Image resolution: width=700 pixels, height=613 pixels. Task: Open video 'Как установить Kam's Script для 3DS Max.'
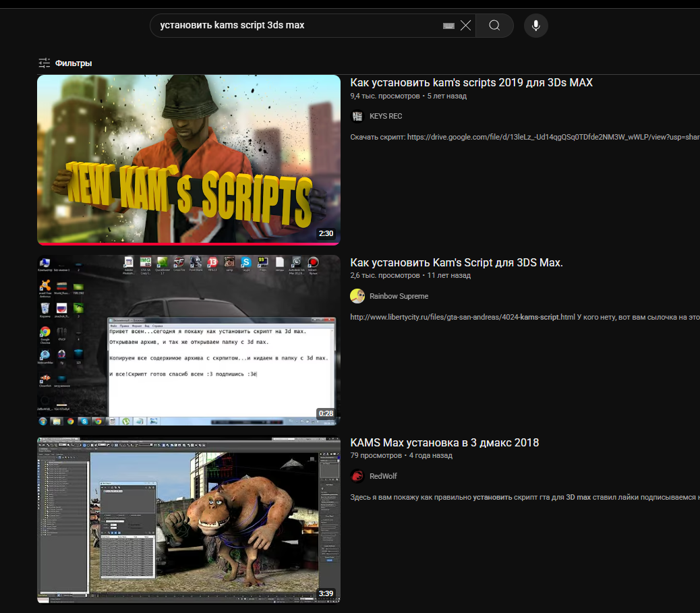457,262
